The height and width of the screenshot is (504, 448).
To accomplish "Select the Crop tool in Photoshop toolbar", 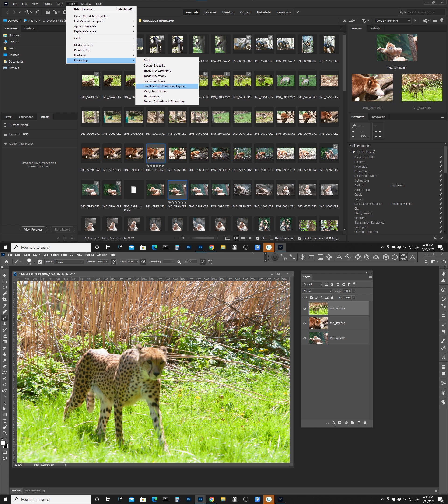I will click(x=5, y=300).
